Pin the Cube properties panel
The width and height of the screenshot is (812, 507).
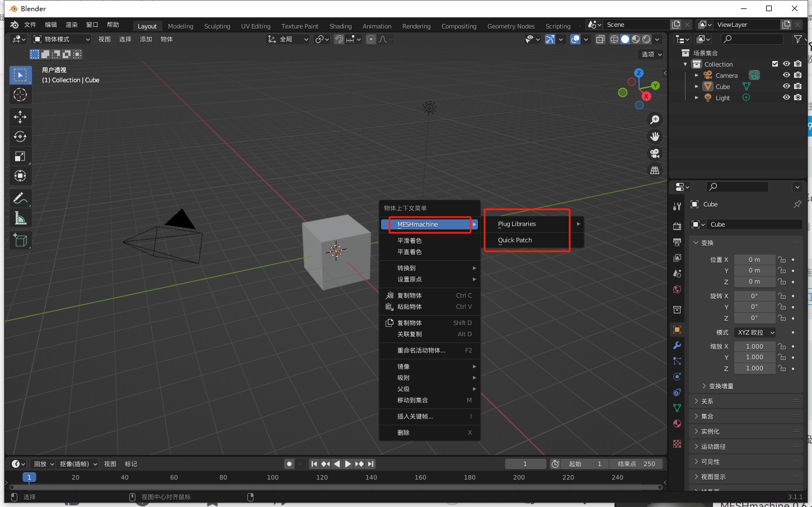[797, 204]
